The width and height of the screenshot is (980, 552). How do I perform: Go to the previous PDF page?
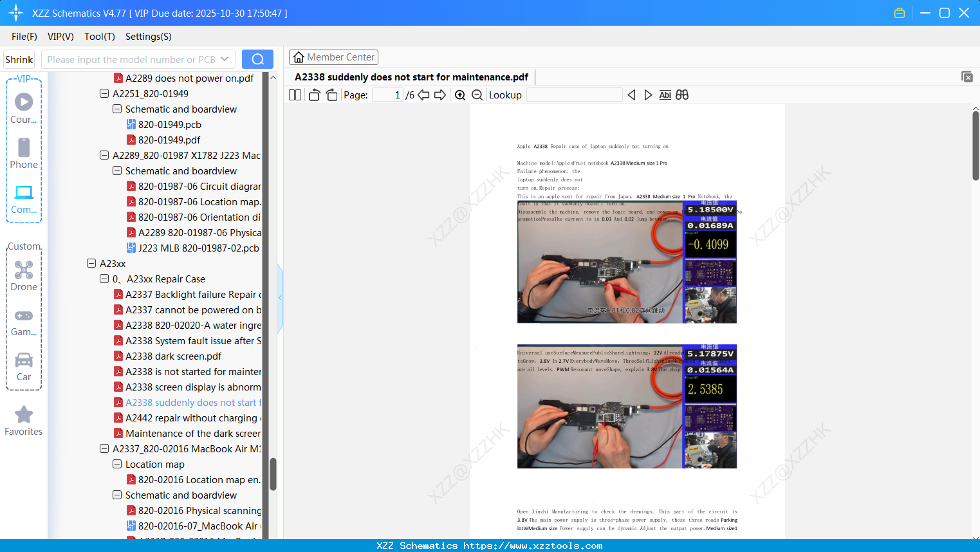(423, 95)
